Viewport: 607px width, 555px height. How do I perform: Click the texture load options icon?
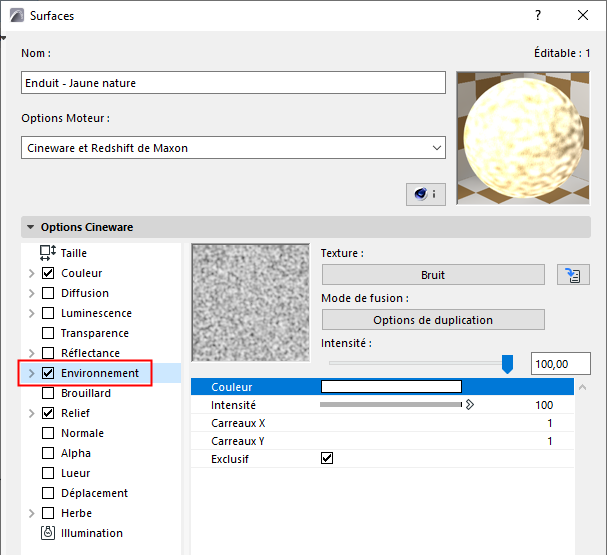click(x=573, y=275)
